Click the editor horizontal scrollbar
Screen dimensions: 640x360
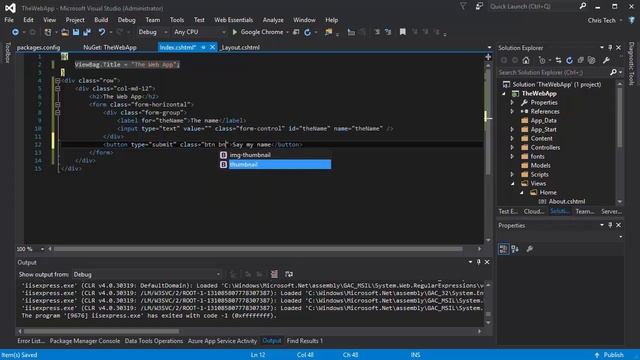coord(258,249)
